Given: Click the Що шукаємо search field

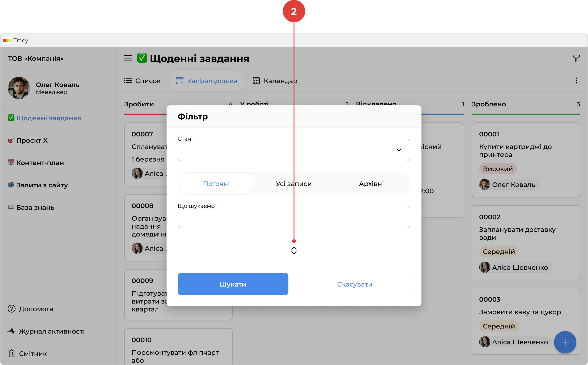Looking at the screenshot, I should click(x=294, y=217).
